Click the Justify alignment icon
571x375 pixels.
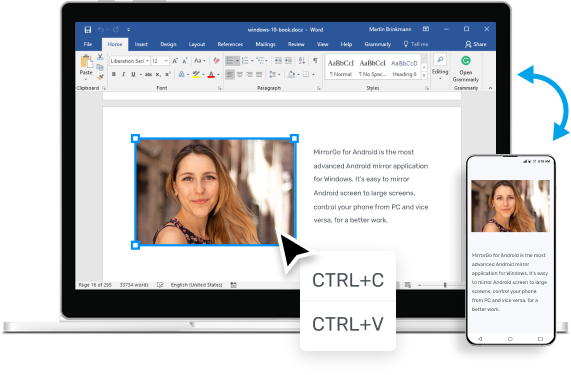pyautogui.click(x=259, y=74)
